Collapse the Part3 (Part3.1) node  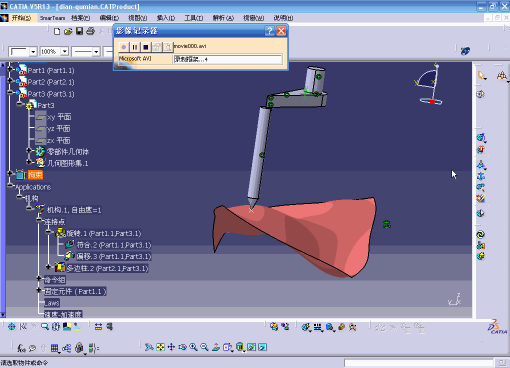[x=10, y=92]
